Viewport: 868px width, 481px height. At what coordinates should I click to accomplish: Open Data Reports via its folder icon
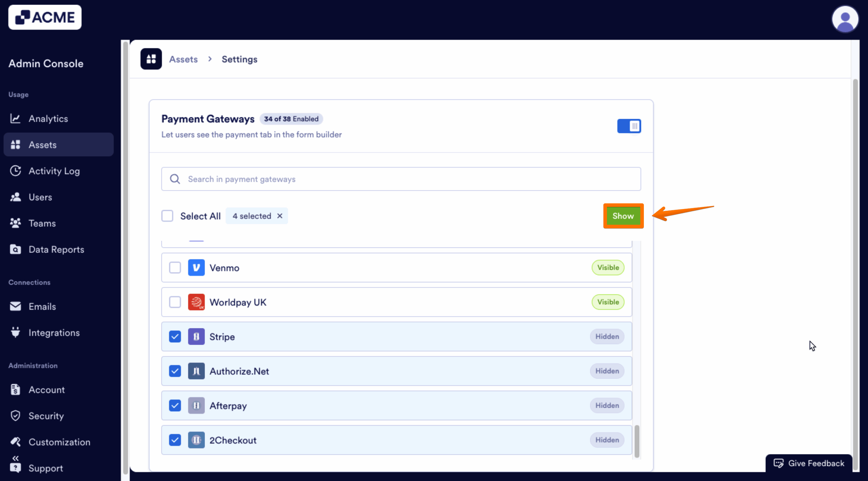pyautogui.click(x=16, y=249)
